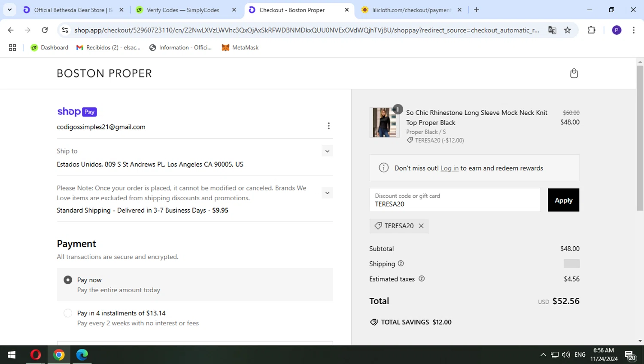The height and width of the screenshot is (364, 644).
Task: Open Shop Pay account options menu
Action: [x=328, y=126]
